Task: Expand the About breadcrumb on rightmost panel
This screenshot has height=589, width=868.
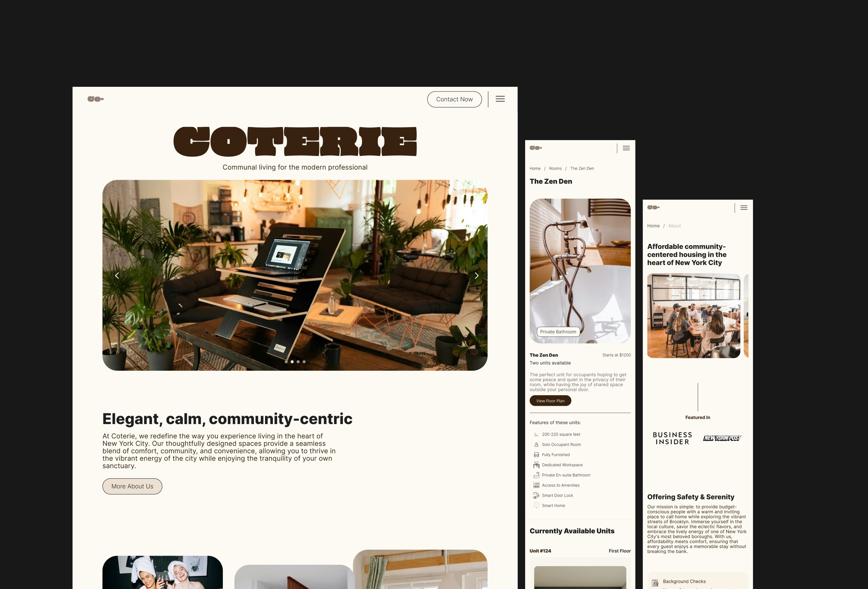Action: (675, 225)
